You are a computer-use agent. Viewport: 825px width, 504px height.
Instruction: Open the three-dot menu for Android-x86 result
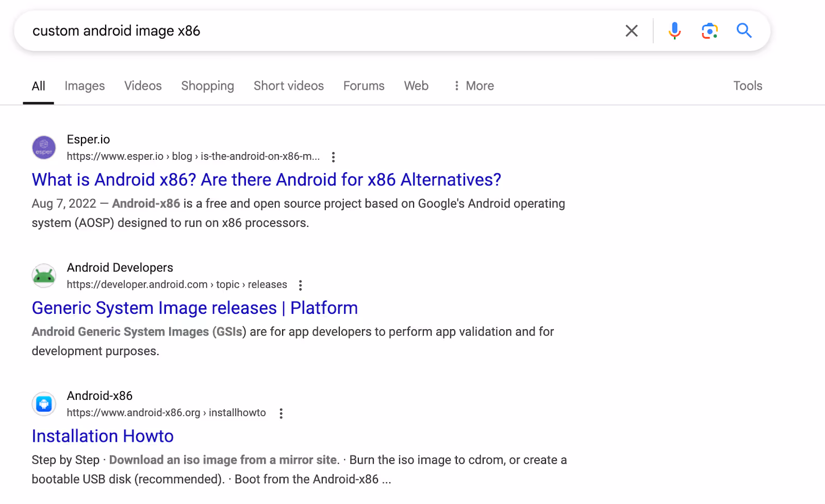(281, 413)
